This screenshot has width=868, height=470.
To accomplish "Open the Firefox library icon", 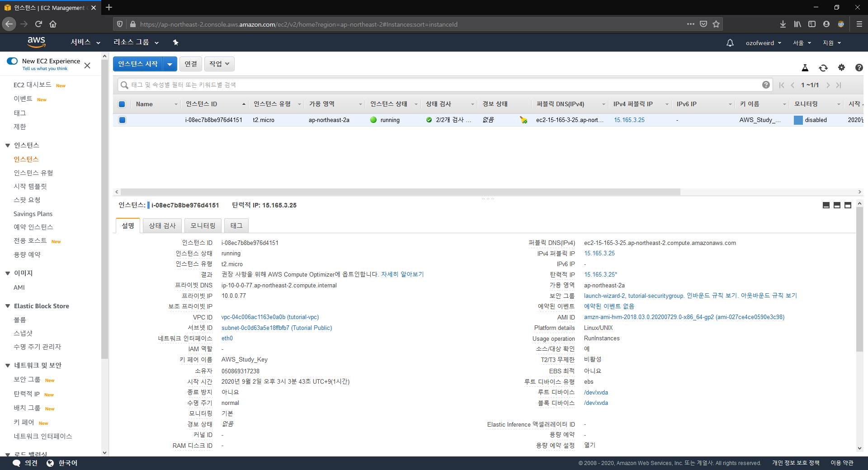I will click(797, 24).
